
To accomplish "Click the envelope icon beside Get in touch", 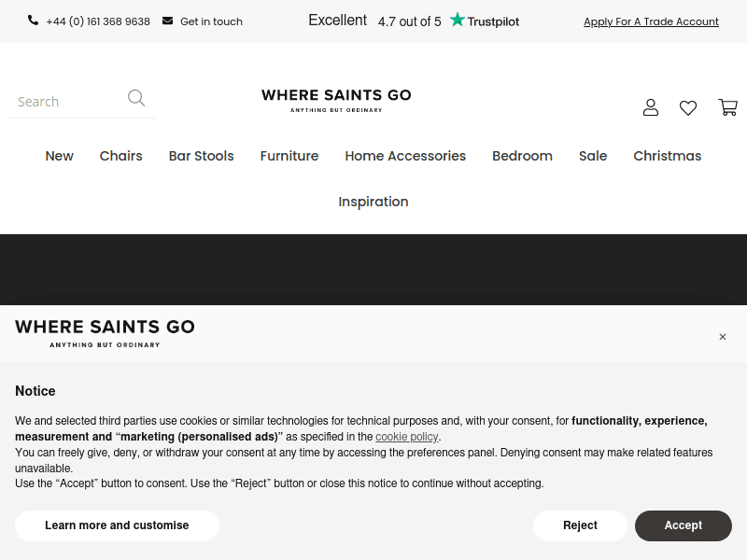I will (x=167, y=20).
